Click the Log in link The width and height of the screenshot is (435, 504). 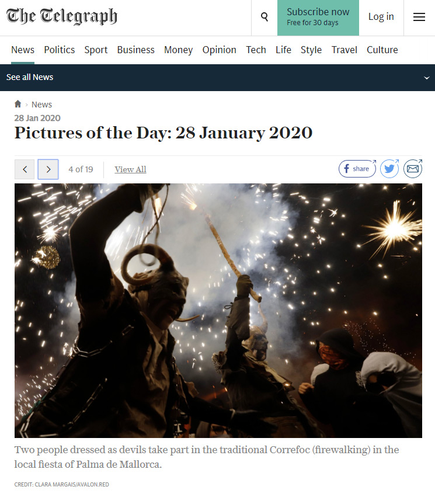tap(381, 17)
